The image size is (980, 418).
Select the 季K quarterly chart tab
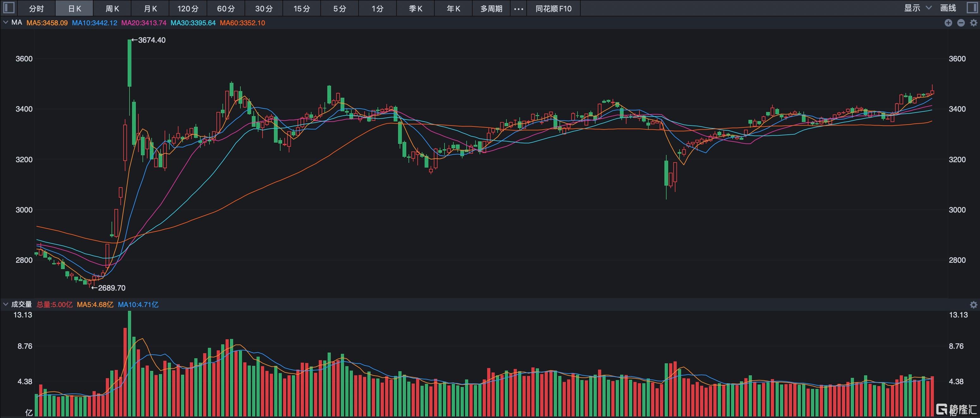[415, 8]
